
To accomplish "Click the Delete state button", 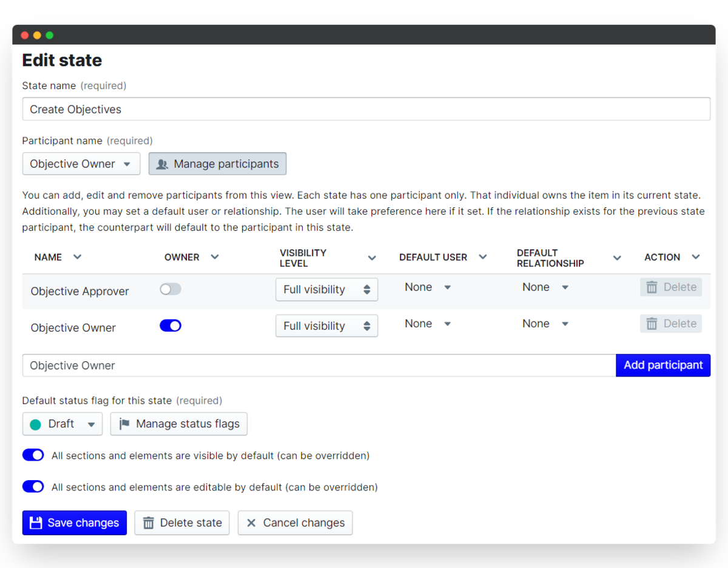I will click(x=182, y=523).
